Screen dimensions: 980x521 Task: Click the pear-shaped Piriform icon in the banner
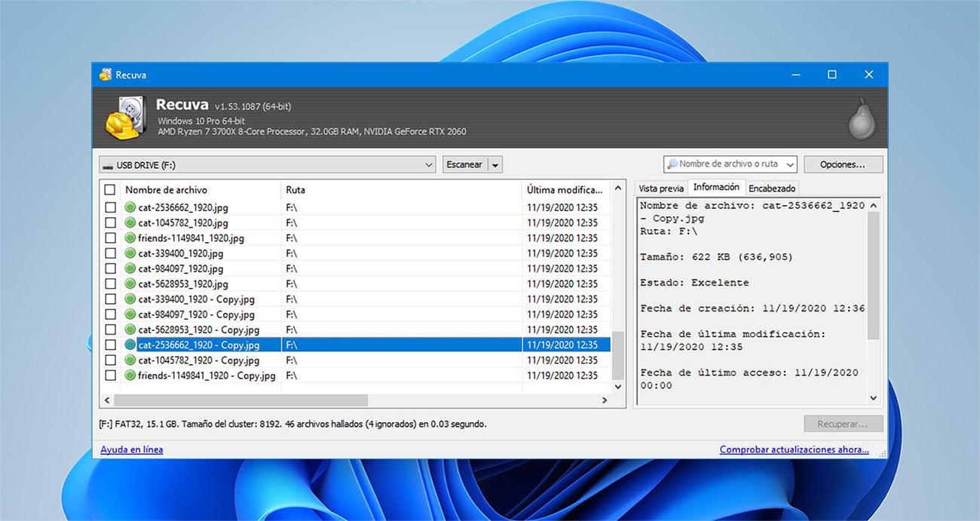861,118
